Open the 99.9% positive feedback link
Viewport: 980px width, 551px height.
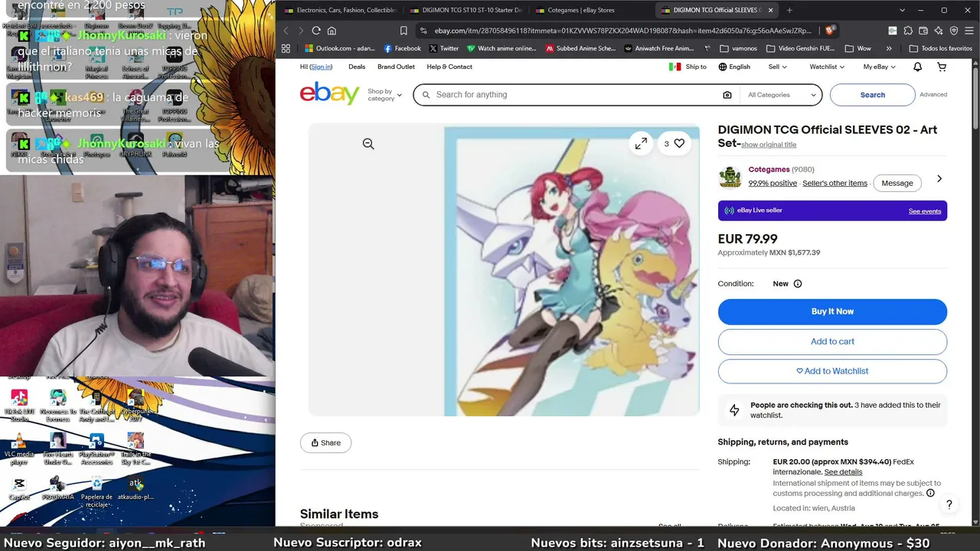773,184
